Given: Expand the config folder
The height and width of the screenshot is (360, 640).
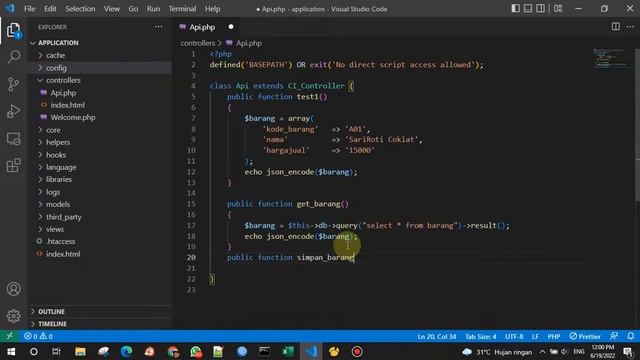Looking at the screenshot, I should (x=100, y=68).
